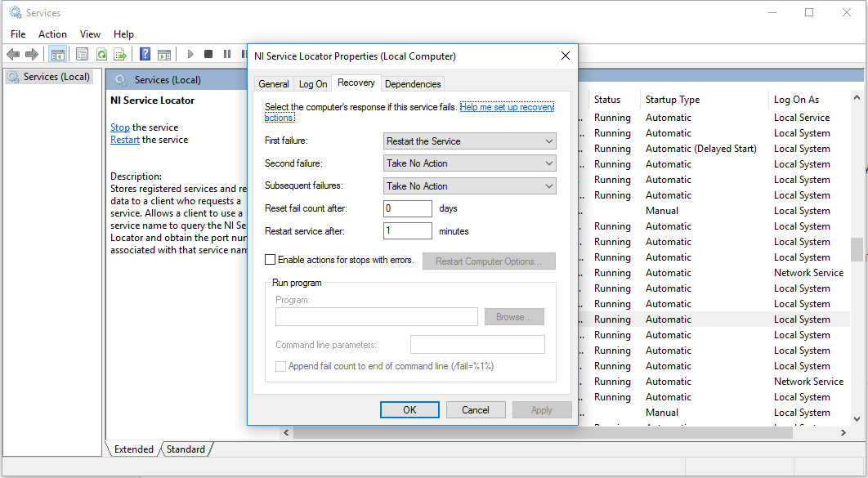Open Help me set up recovery actions link

click(x=507, y=107)
